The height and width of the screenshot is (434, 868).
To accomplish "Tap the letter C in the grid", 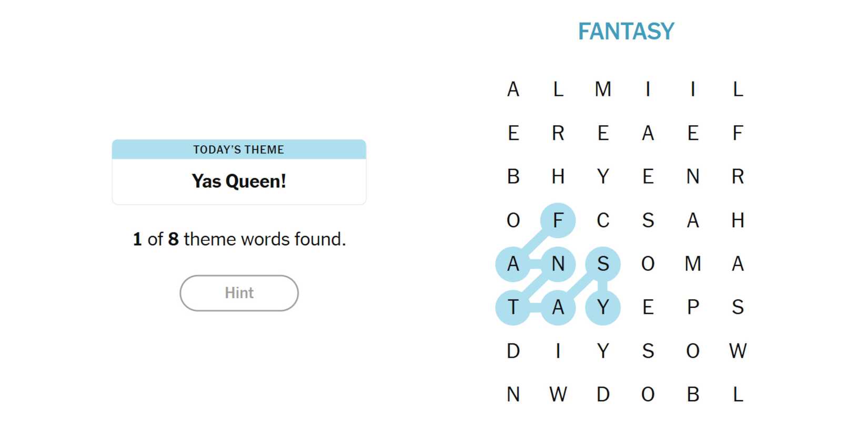I will point(603,220).
